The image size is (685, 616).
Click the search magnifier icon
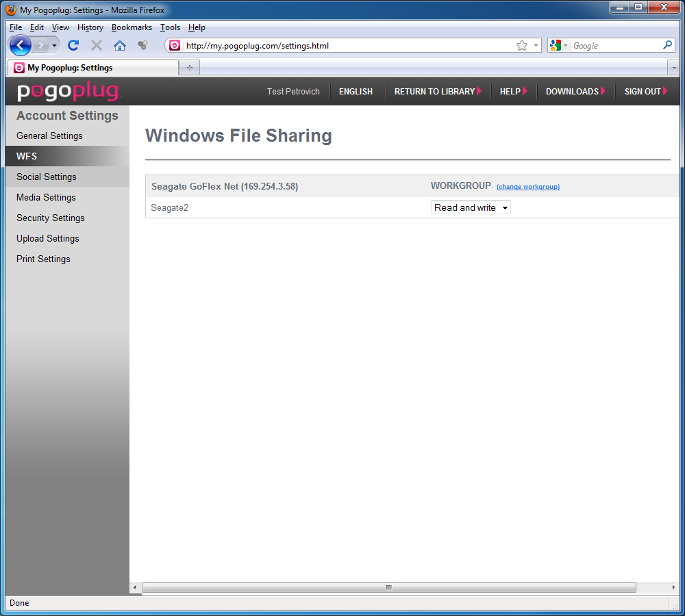(x=667, y=45)
